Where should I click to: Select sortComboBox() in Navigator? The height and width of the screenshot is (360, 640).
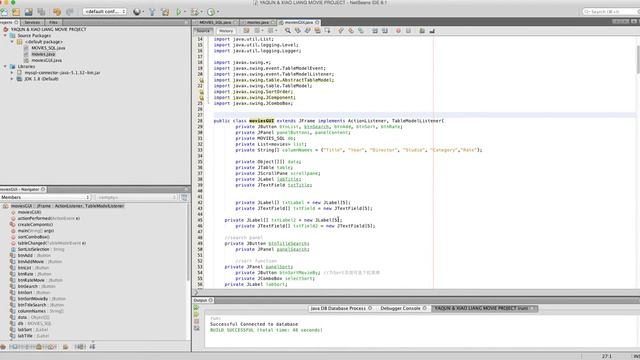pyautogui.click(x=33, y=237)
